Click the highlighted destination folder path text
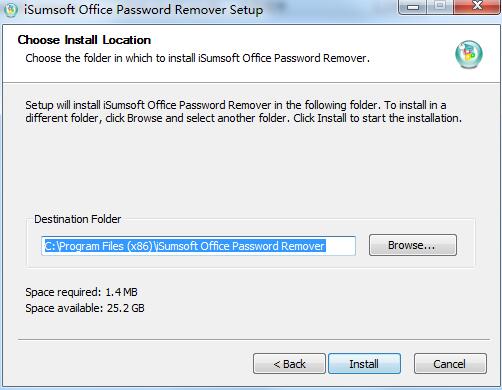 point(185,246)
